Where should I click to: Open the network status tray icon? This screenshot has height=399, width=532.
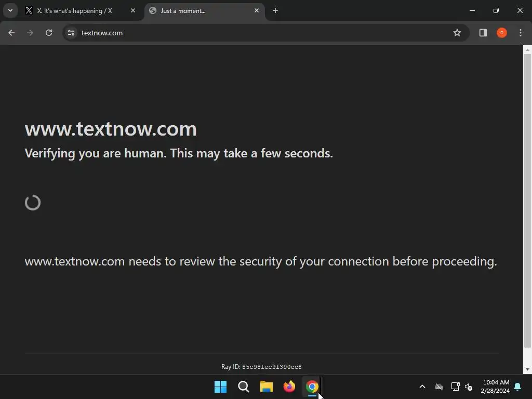tap(455, 387)
